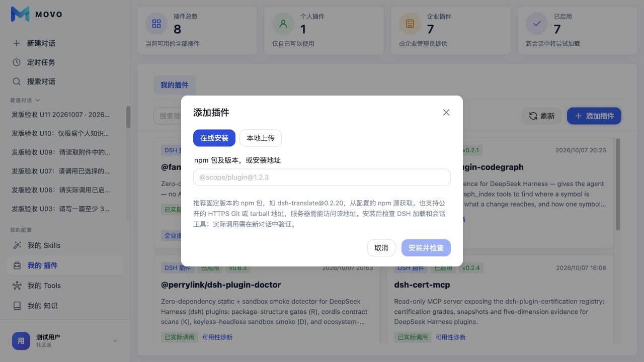Open conversation 发版验收 U06
Screen dimensions: 644x362
pyautogui.click(x=60, y=190)
